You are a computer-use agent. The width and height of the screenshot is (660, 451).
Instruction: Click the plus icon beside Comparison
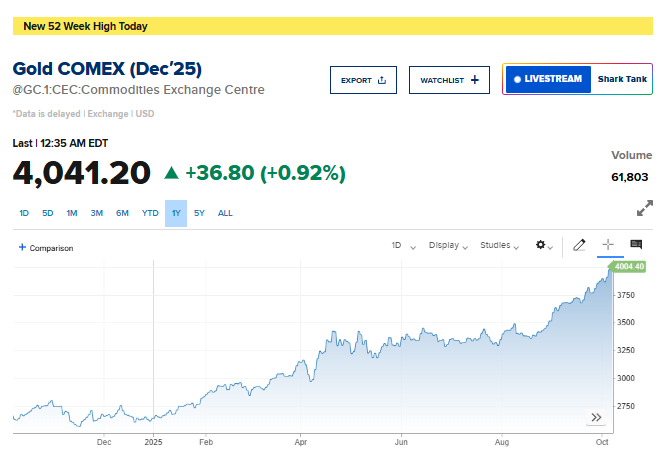(23, 247)
